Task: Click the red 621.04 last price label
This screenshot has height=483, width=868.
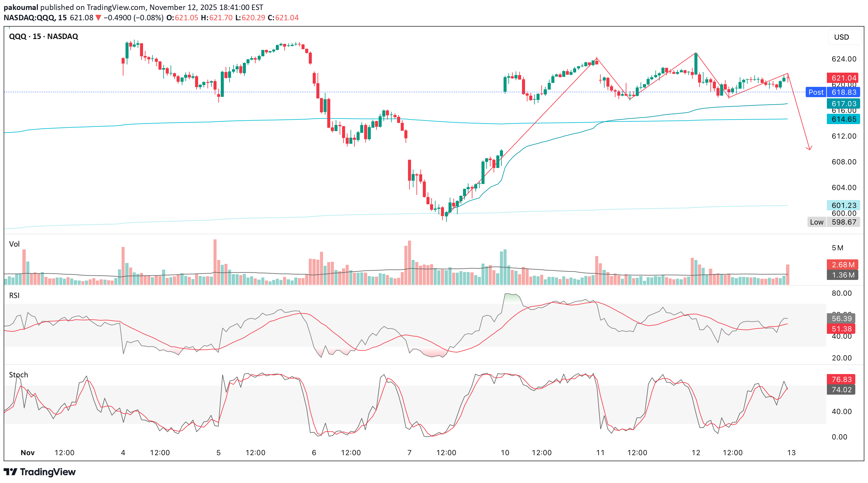Action: click(843, 78)
